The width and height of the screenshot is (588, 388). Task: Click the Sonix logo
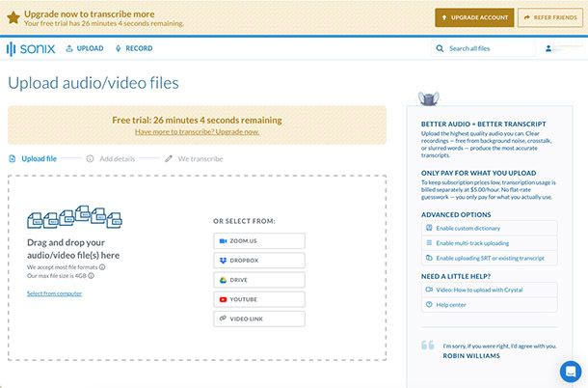(31, 48)
